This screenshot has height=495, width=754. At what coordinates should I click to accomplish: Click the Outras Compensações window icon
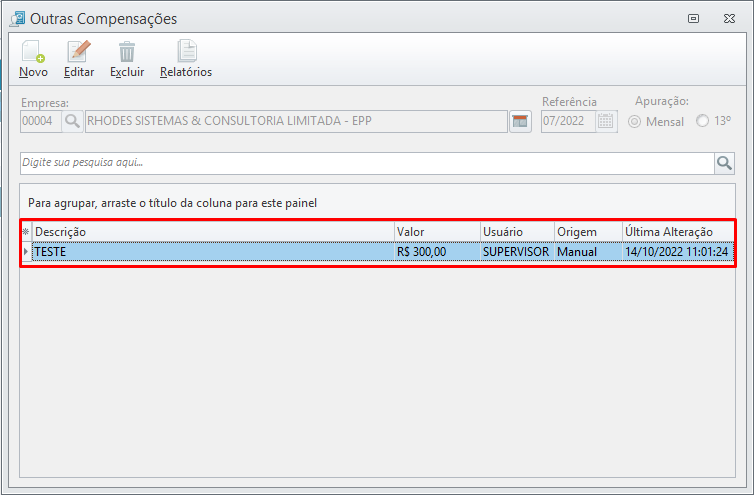18,19
